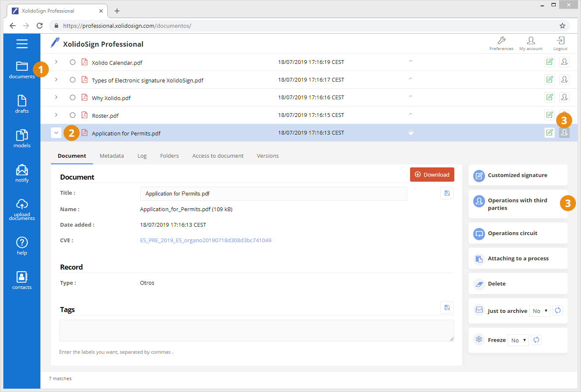Click the Title input field
Image resolution: width=581 pixels, height=392 pixels.
coord(274,193)
